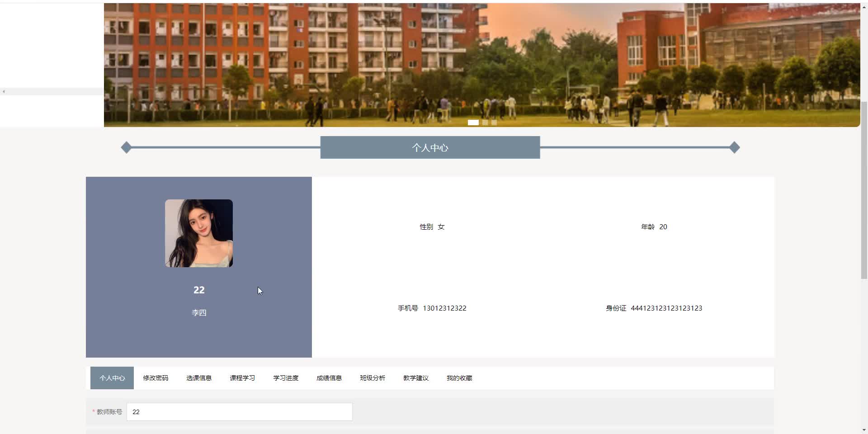The image size is (868, 434).
Task: Open the 修改密码 tab
Action: pos(155,378)
